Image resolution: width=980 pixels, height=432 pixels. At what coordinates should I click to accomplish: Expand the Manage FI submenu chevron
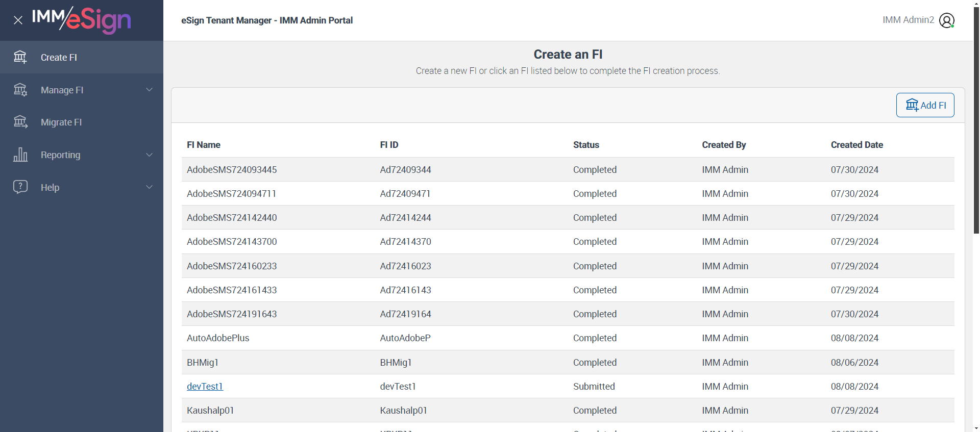tap(149, 90)
